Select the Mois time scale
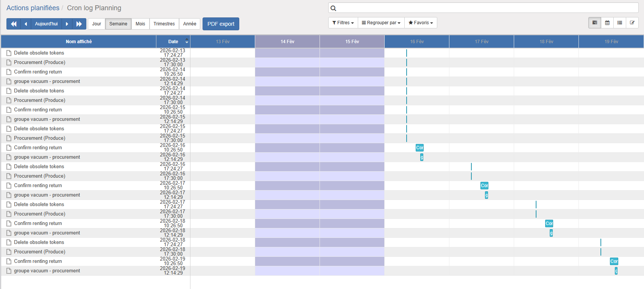This screenshot has width=644, height=289. (x=140, y=24)
